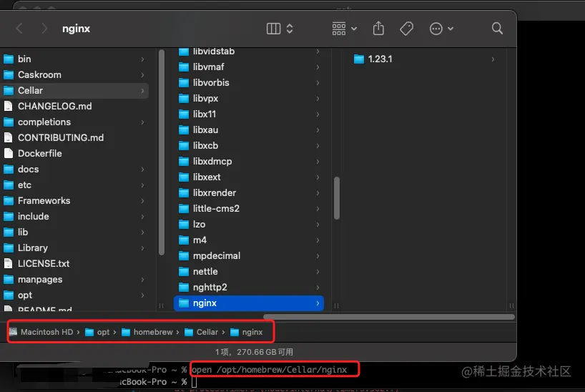This screenshot has width=585, height=392.
Task: Click the middle column vertical scrollbar
Action: (337, 198)
